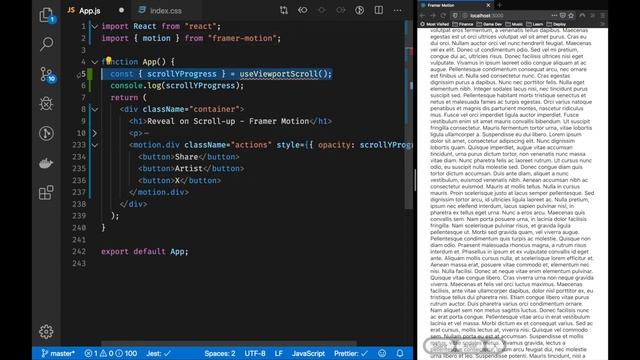This screenshot has width=640, height=360.
Task: Click the editor horizontal scrollbar
Action: click(x=229, y=343)
